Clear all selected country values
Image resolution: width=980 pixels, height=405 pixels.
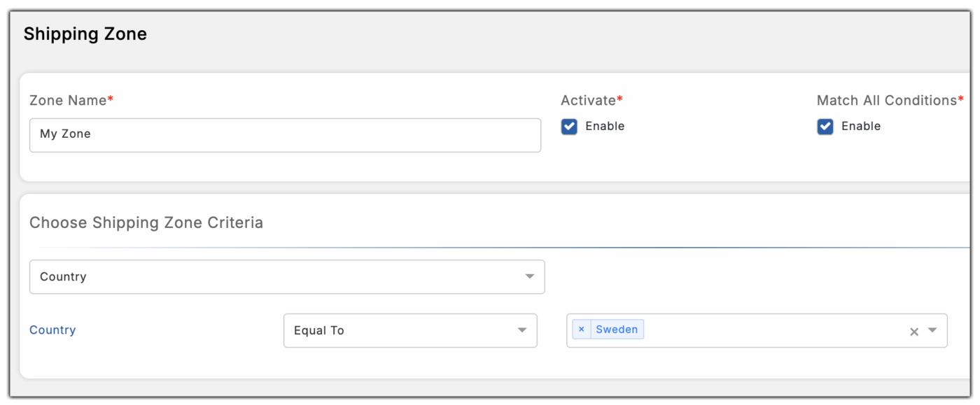[x=913, y=332]
